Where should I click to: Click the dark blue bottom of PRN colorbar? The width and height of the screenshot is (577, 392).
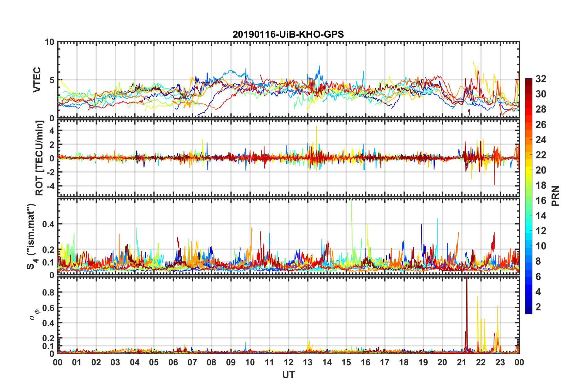529,310
